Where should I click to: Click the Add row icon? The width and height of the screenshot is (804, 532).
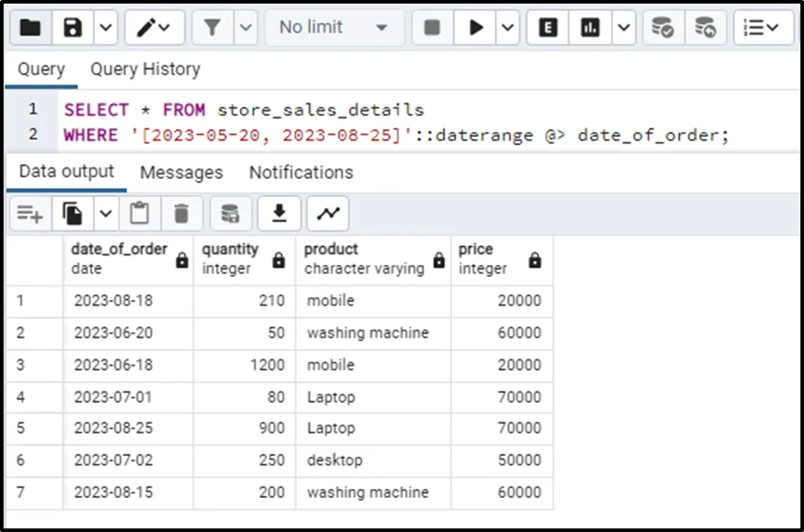[30, 213]
